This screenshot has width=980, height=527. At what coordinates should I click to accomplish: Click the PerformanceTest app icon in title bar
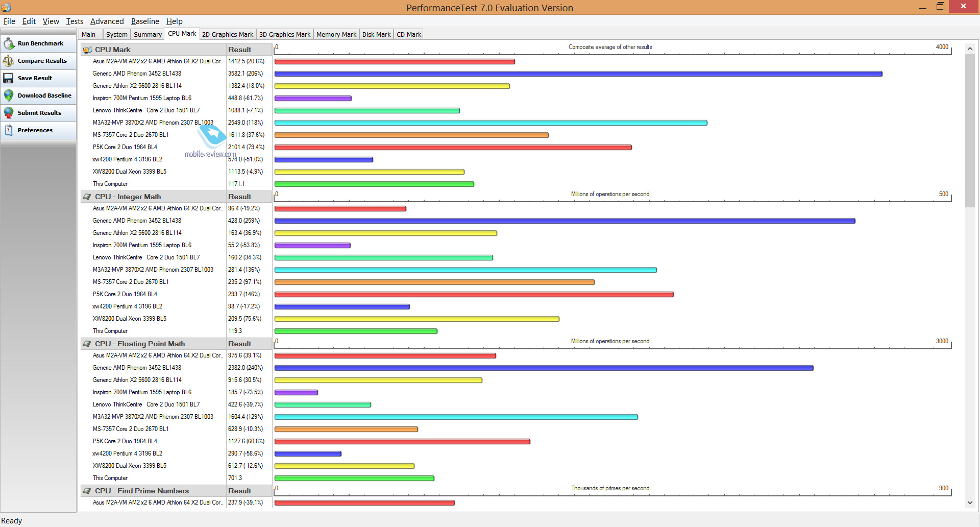click(6, 7)
